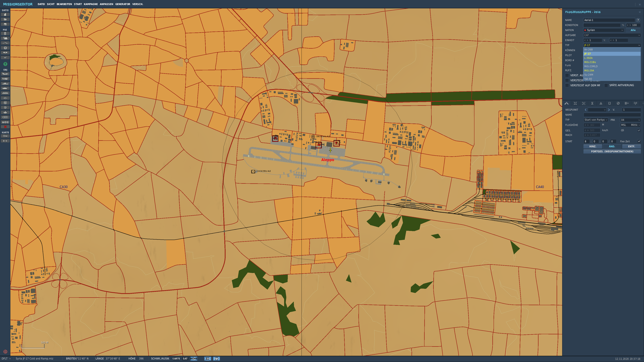The height and width of the screenshot is (362, 644).
Task: Click the Alle nations button
Action: click(x=633, y=30)
